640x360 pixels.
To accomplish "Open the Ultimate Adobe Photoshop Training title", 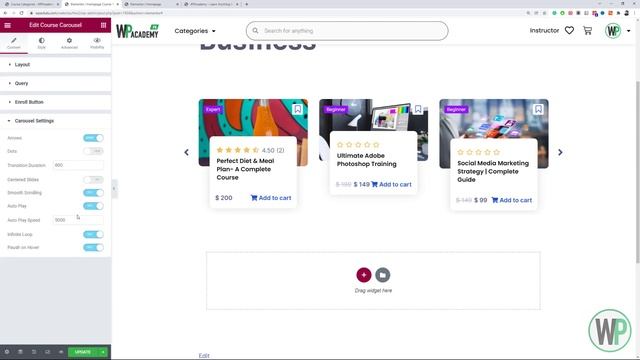I will click(367, 160).
